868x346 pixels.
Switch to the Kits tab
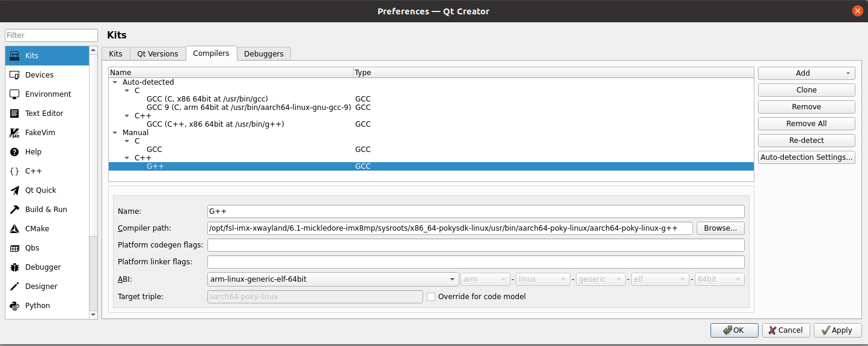click(x=115, y=53)
